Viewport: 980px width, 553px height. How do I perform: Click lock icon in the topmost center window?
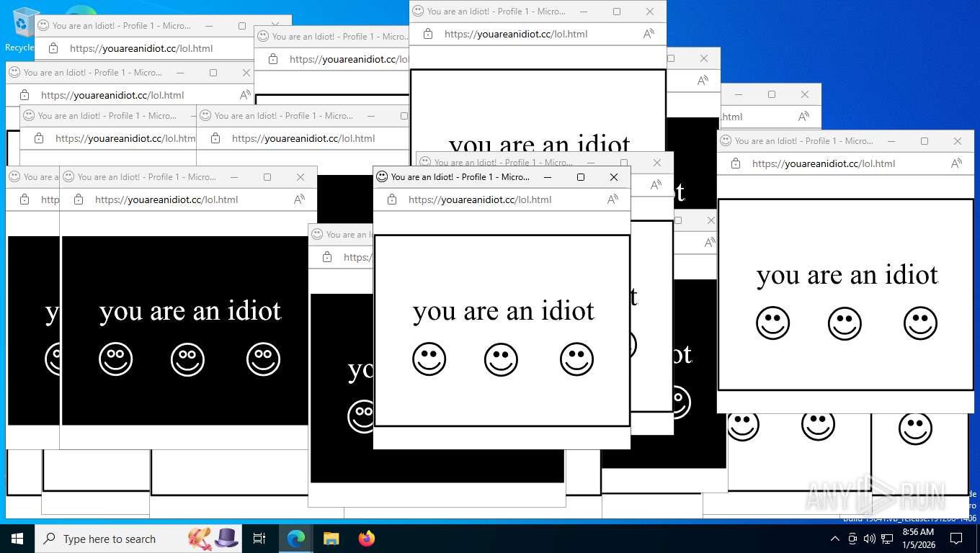pos(428,34)
